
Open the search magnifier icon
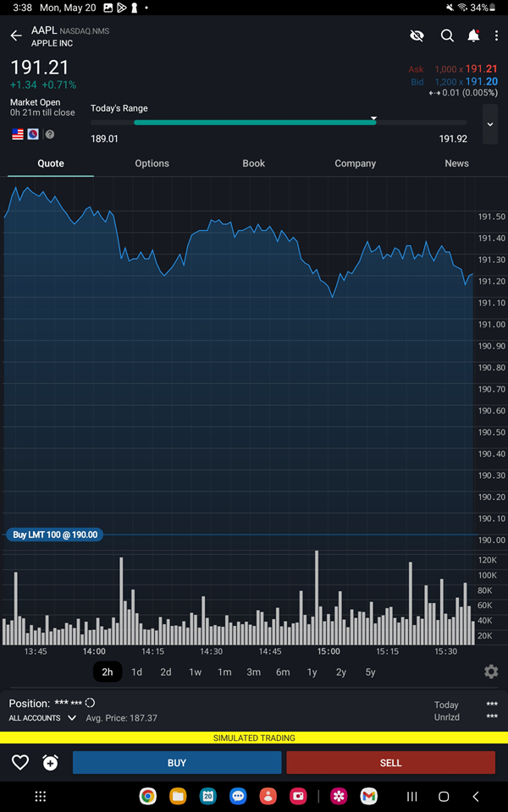(447, 36)
